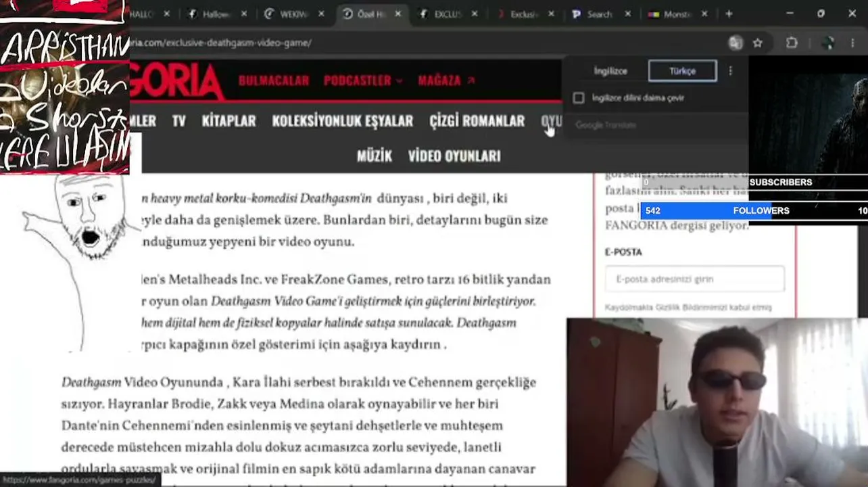
Task: Close the 'Hallow' tab
Action: click(244, 14)
